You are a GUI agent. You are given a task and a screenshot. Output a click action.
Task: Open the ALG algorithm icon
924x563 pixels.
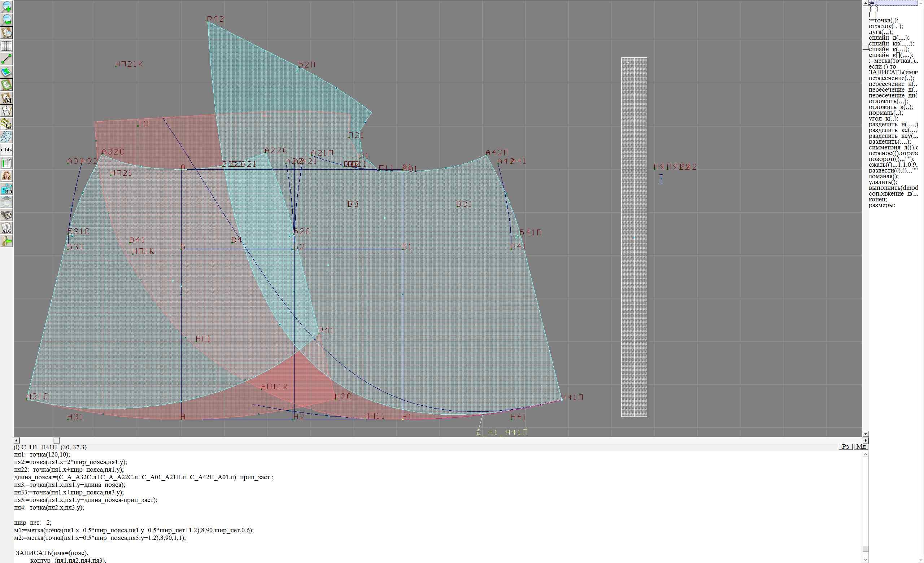7,228
